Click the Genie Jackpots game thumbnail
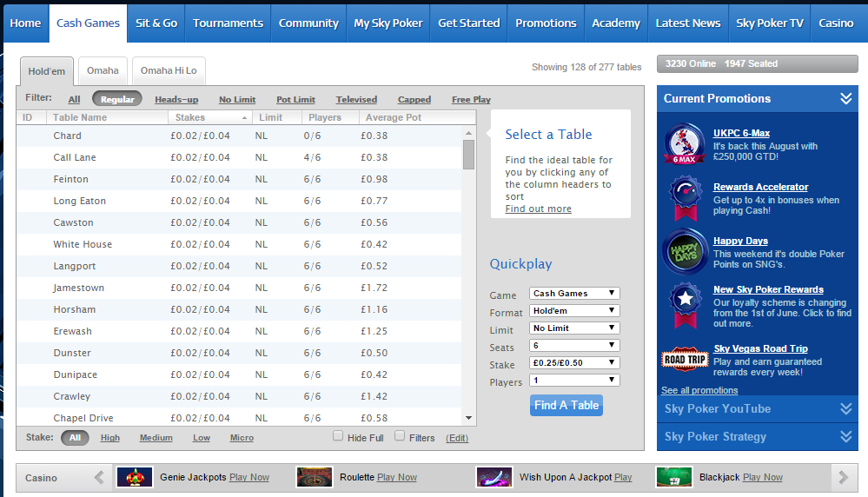The height and width of the screenshot is (497, 868). (x=135, y=477)
